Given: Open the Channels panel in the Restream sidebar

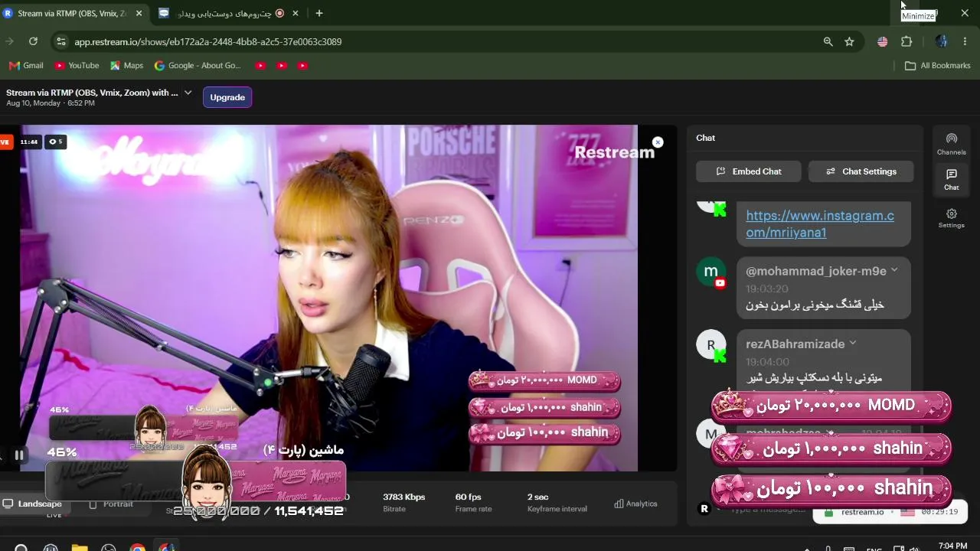Looking at the screenshot, I should click(951, 144).
